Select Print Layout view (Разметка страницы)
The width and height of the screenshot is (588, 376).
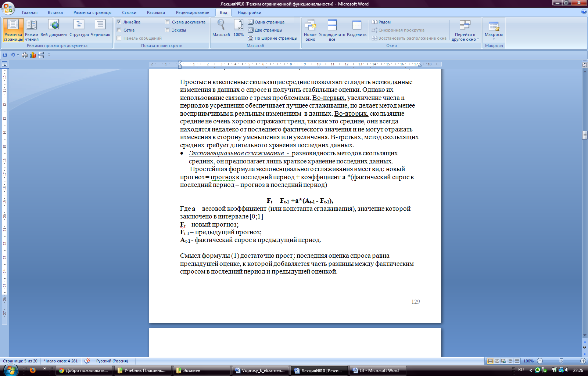coord(13,30)
